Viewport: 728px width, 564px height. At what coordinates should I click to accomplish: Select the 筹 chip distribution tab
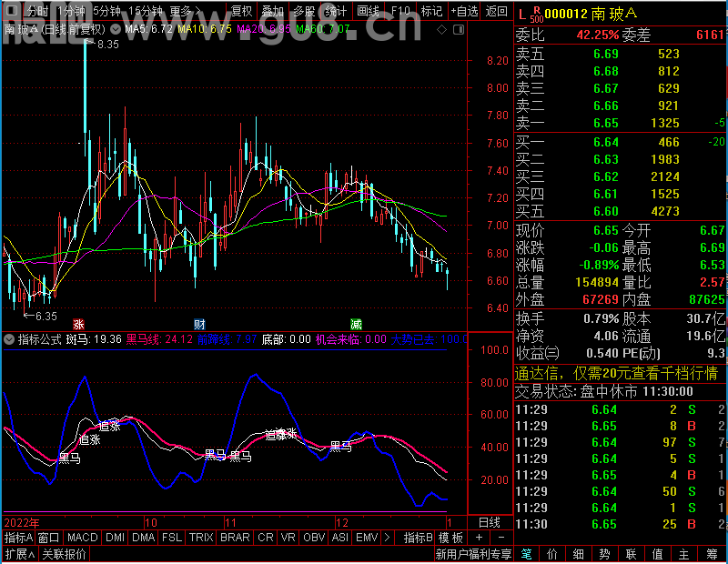pos(713,554)
